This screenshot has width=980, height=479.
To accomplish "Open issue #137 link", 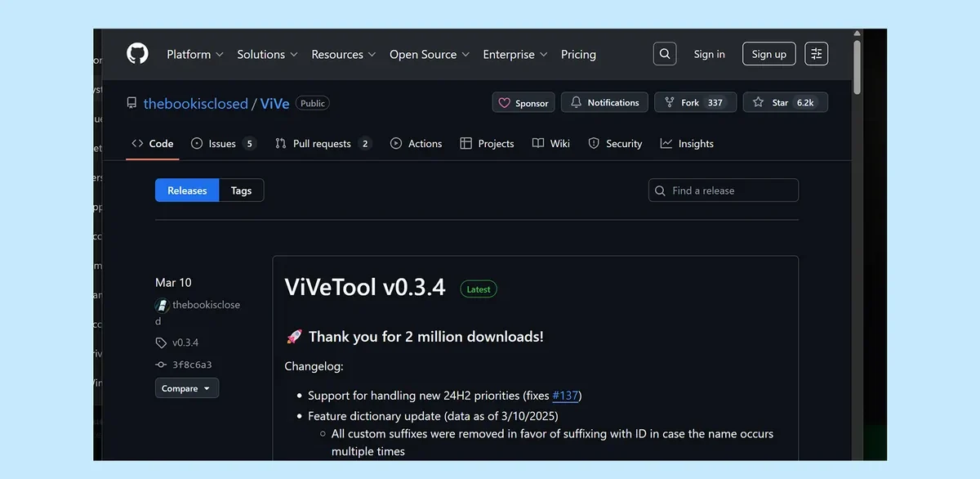I will coord(565,396).
